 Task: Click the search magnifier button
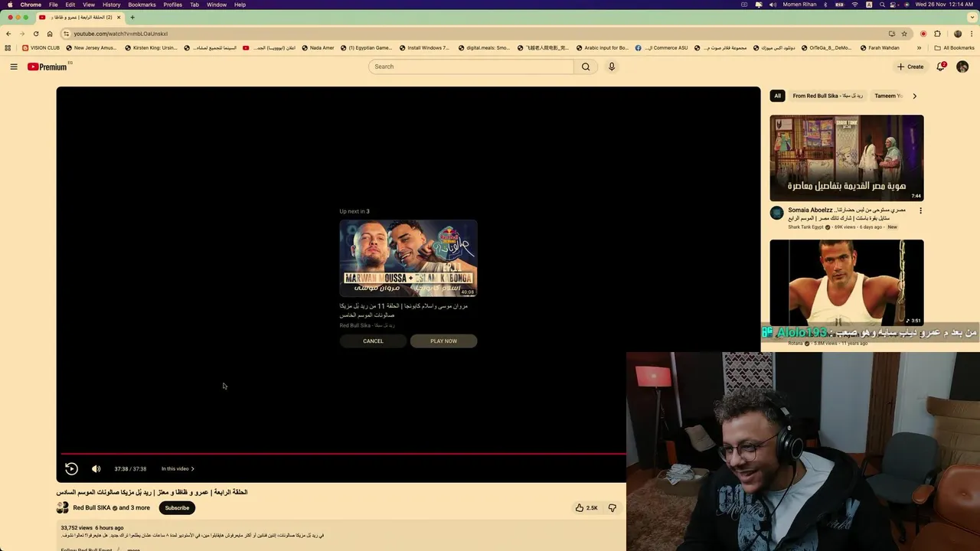[x=586, y=67]
